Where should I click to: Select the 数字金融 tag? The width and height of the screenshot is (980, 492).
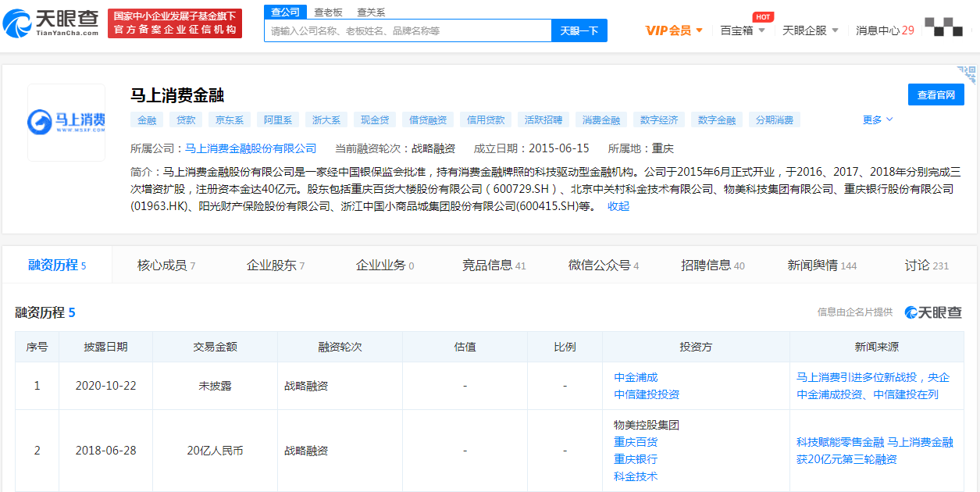[x=717, y=120]
